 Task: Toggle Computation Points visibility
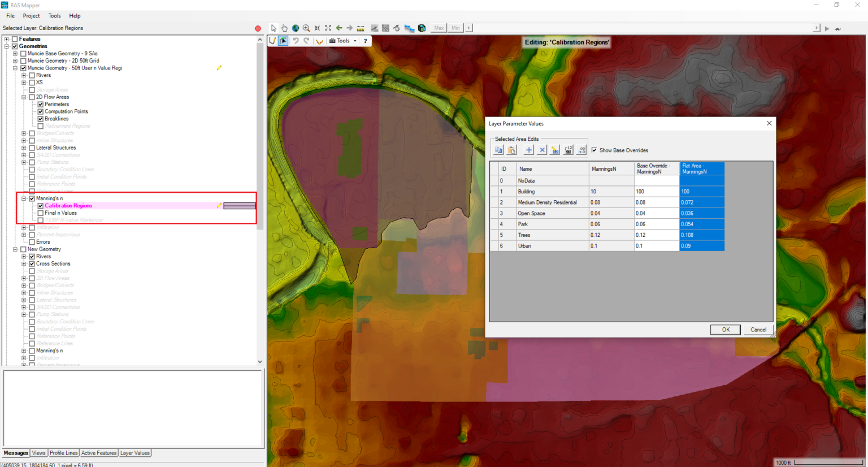(x=41, y=111)
